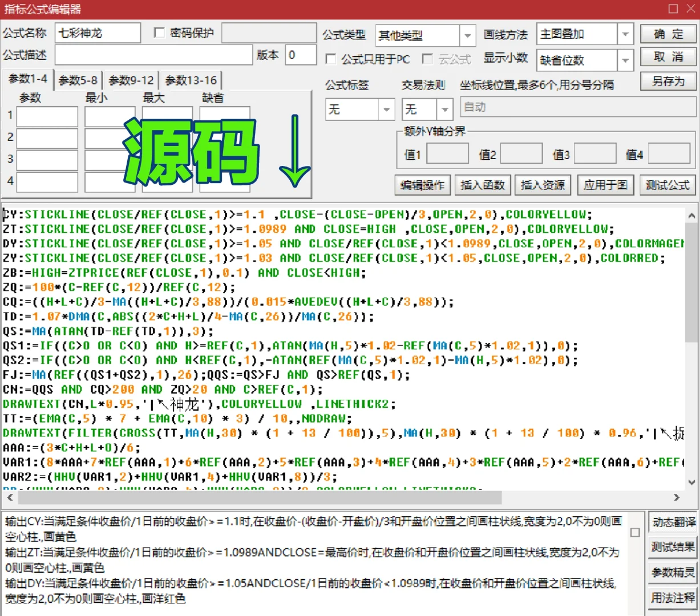View 测试结果 test results
Image resolution: width=700 pixels, height=616 pixels.
point(672,548)
